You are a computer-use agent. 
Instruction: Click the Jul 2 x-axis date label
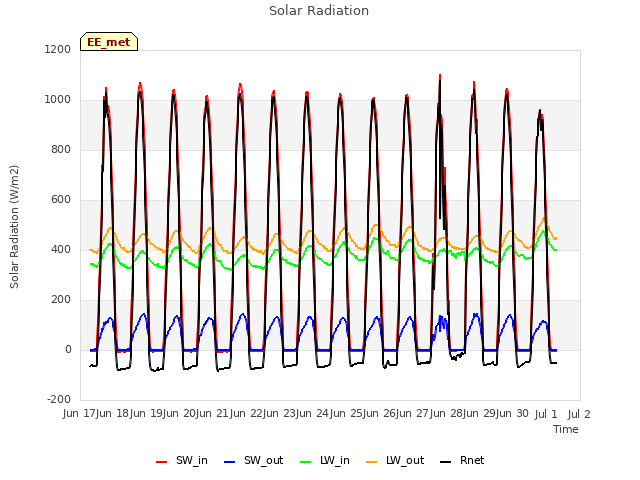click(x=579, y=414)
